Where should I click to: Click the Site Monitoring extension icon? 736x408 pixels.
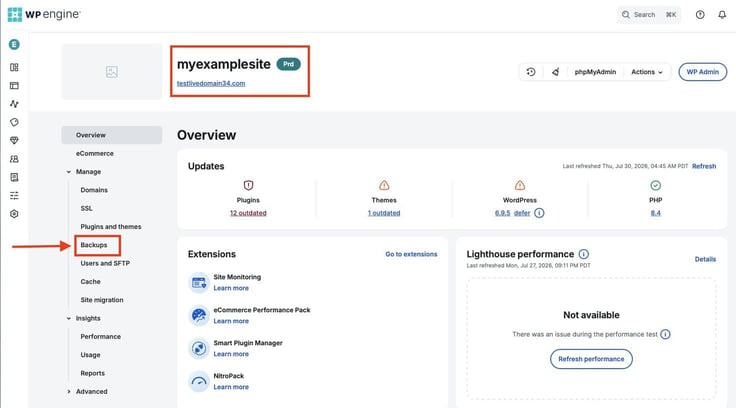pyautogui.click(x=199, y=283)
